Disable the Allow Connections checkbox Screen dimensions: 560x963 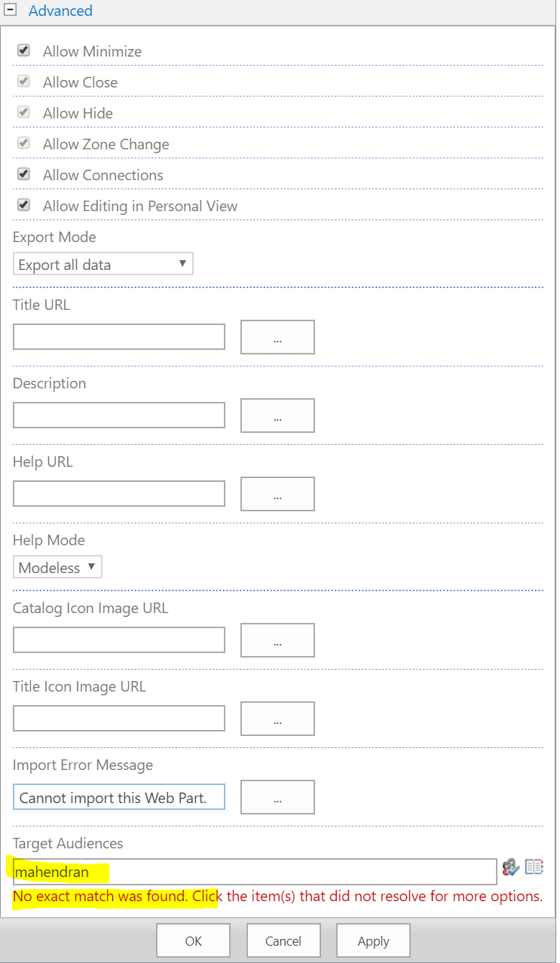tap(23, 173)
